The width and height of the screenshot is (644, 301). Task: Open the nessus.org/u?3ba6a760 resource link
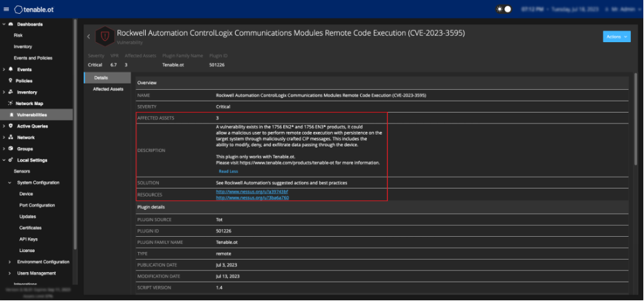pyautogui.click(x=252, y=197)
